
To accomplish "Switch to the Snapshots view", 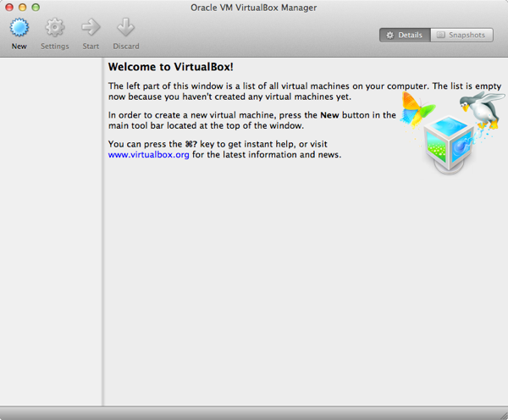I will (x=461, y=35).
